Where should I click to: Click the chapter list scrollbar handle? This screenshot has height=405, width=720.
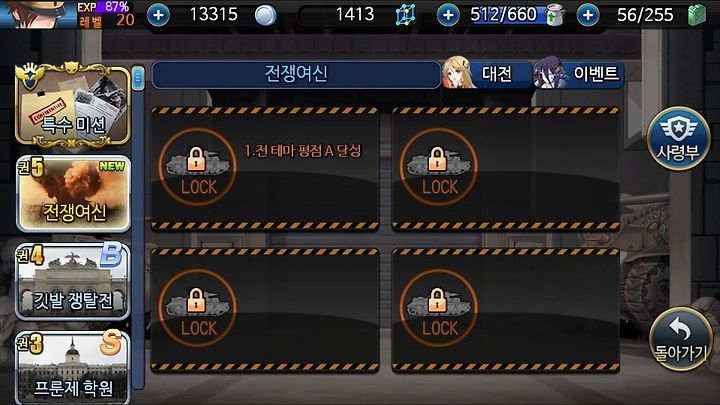pyautogui.click(x=138, y=78)
